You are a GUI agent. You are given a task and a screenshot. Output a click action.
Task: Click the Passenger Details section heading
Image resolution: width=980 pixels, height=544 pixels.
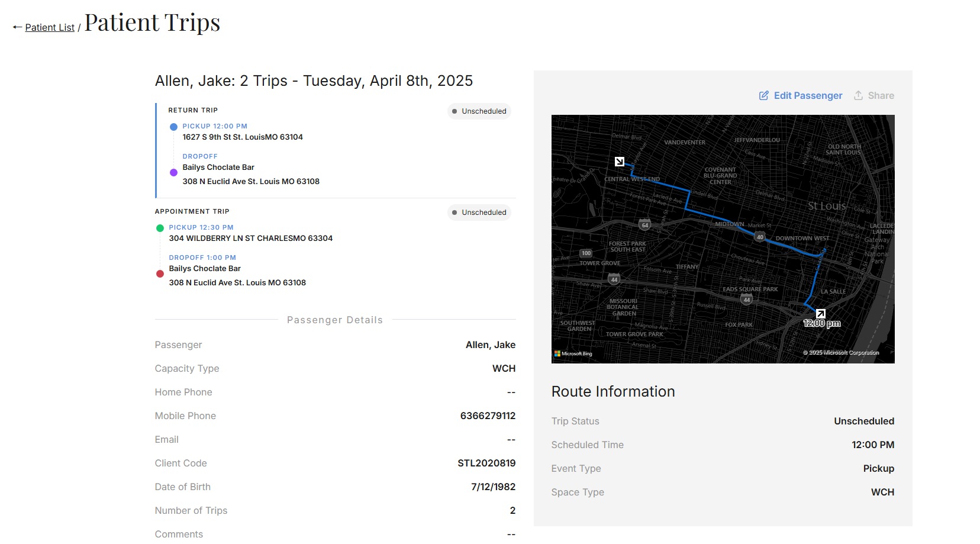pyautogui.click(x=335, y=320)
